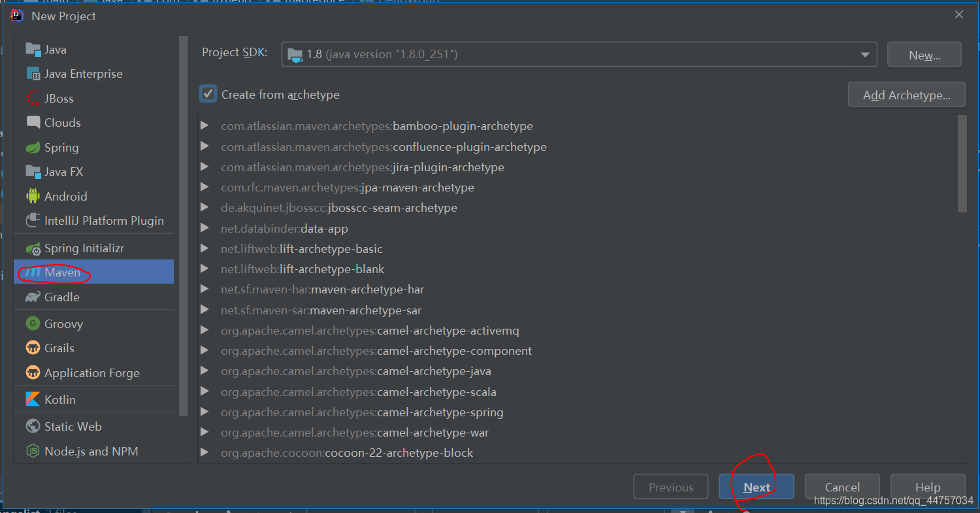This screenshot has height=513, width=980.
Task: Select Application Forge project type
Action: [x=94, y=372]
